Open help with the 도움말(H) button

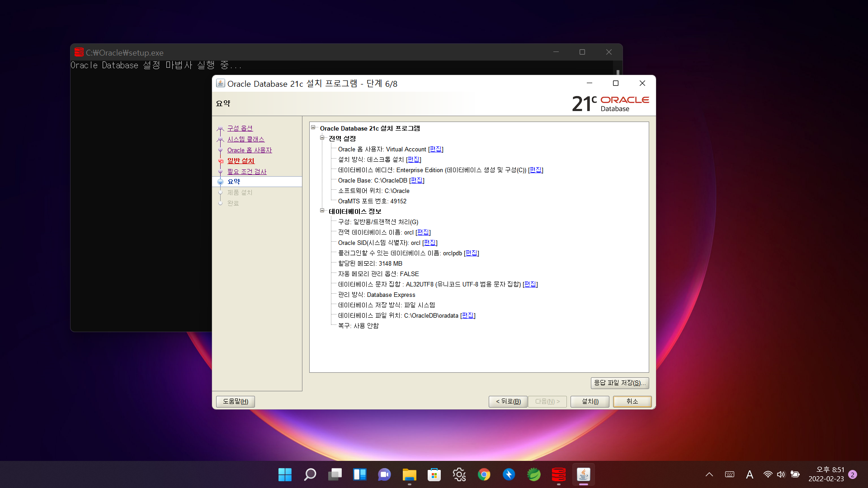pyautogui.click(x=235, y=401)
